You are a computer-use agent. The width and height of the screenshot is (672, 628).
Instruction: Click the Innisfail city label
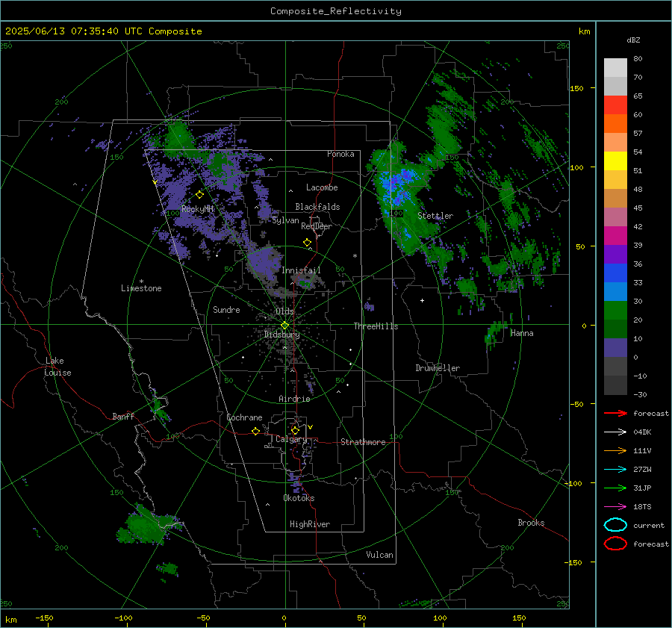click(x=301, y=270)
